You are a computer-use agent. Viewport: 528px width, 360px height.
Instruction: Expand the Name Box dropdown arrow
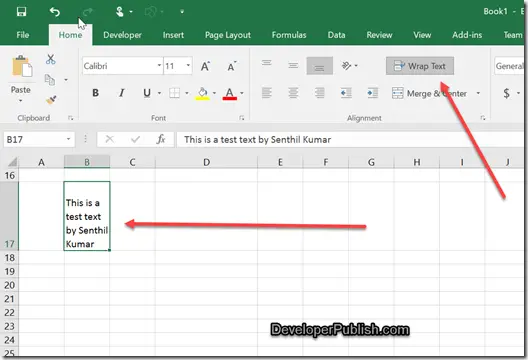click(69, 139)
